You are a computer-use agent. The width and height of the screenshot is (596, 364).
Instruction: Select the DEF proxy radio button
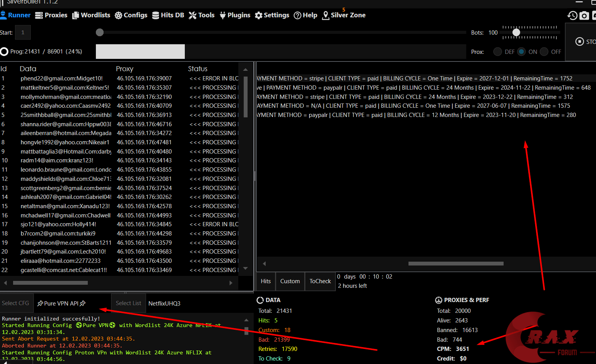497,52
